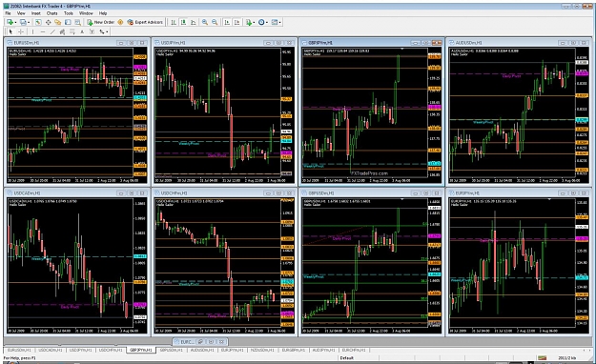Switch to the USDCADm,H1 bottom tab
The height and width of the screenshot is (364, 596).
(50, 350)
